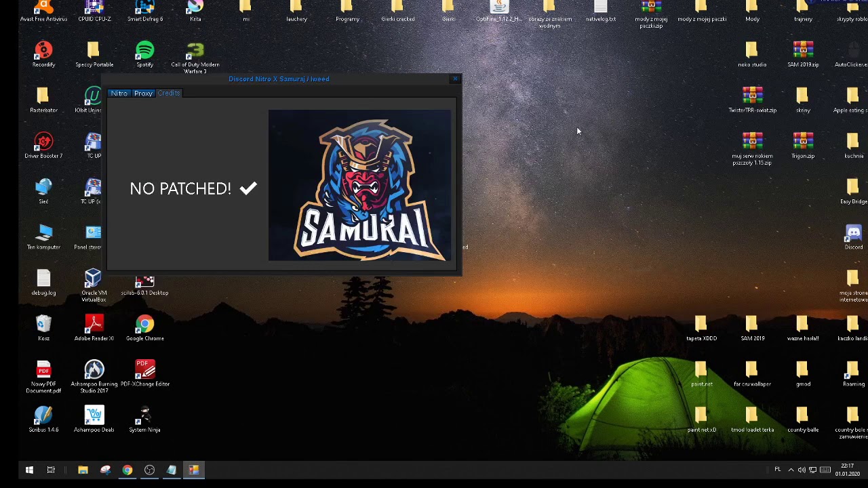Launch Driver Booster 7 shortcut

click(x=43, y=146)
